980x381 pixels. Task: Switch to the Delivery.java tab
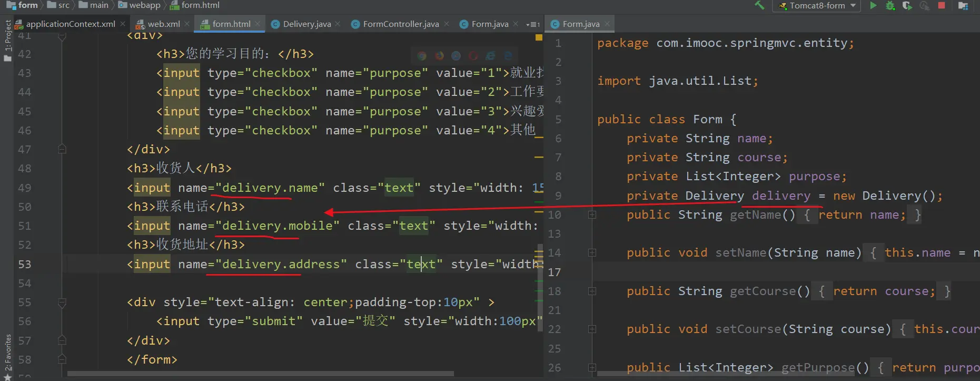tap(306, 24)
